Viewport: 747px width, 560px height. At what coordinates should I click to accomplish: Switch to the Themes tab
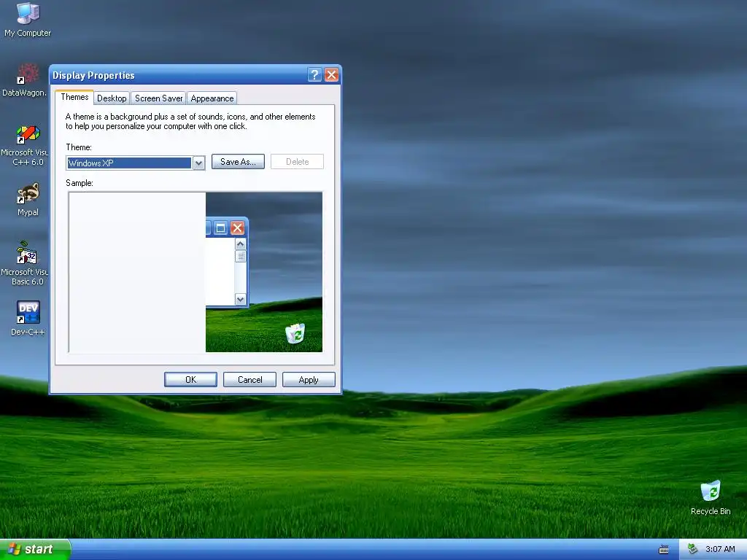click(74, 97)
